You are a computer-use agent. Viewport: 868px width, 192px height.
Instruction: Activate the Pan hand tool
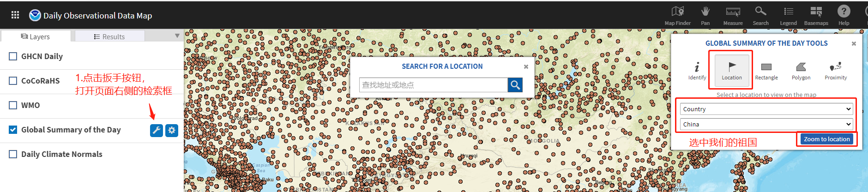coord(705,15)
